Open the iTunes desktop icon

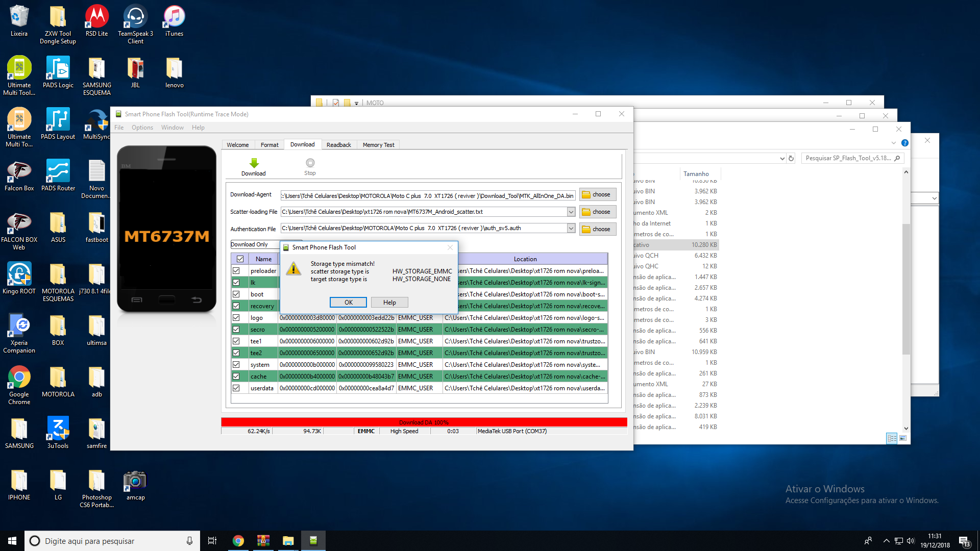[174, 16]
